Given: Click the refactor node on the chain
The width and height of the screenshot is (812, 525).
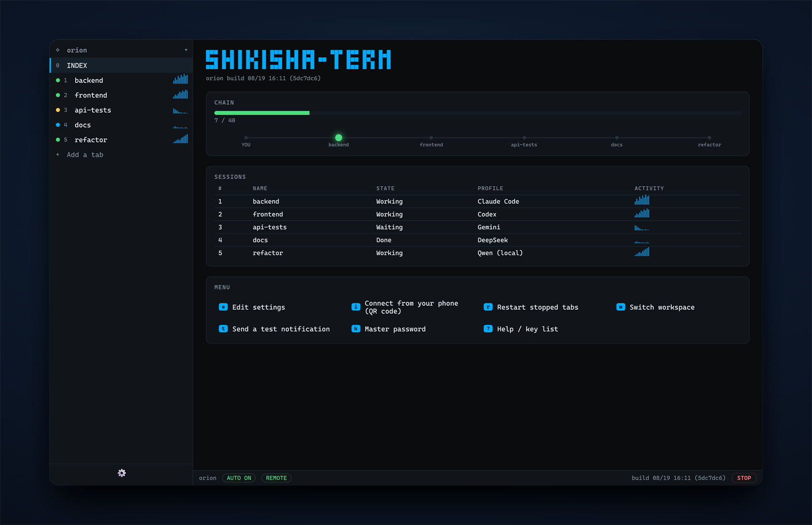Looking at the screenshot, I should coord(709,138).
